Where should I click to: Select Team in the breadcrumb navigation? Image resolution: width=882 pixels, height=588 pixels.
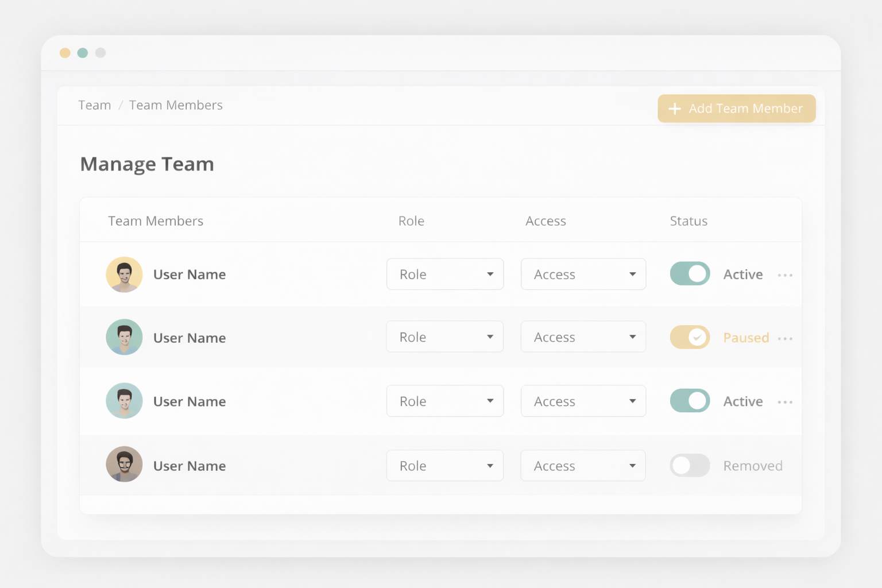94,105
